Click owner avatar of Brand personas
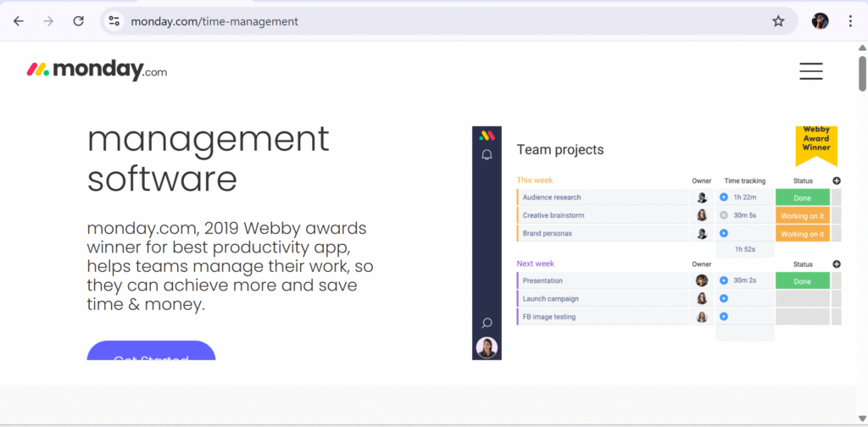868x427 pixels. click(701, 234)
